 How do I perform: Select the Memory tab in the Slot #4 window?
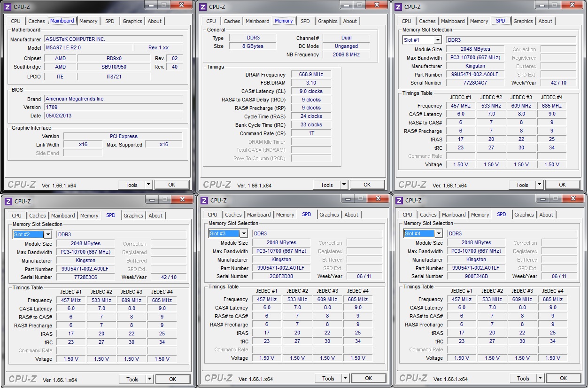(480, 215)
